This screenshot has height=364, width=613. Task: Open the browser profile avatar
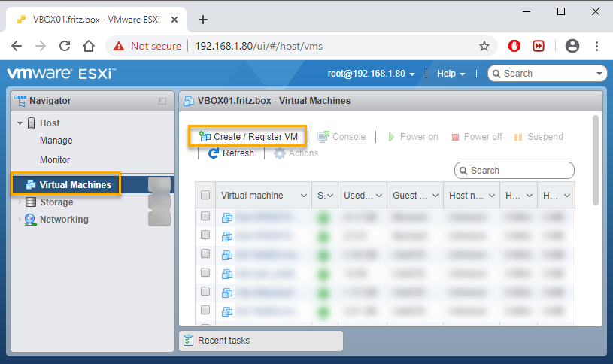point(572,46)
